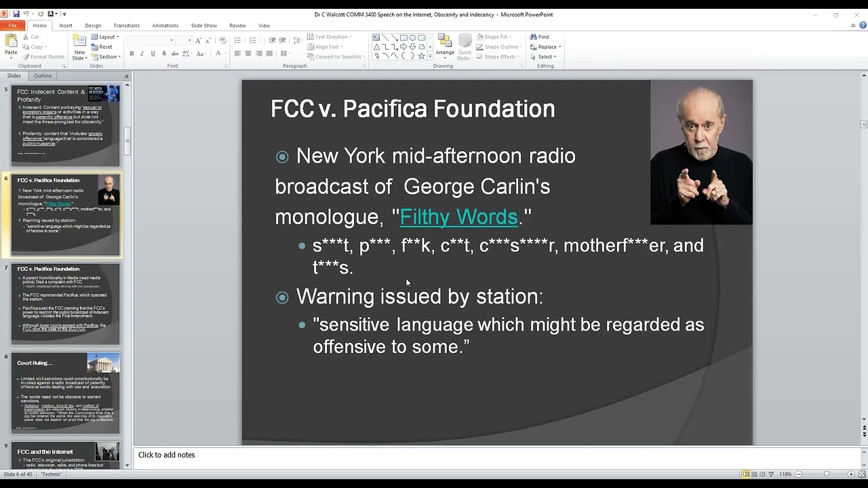Start Slide Show from status bar icon
Image resolution: width=868 pixels, height=488 pixels.
(772, 474)
